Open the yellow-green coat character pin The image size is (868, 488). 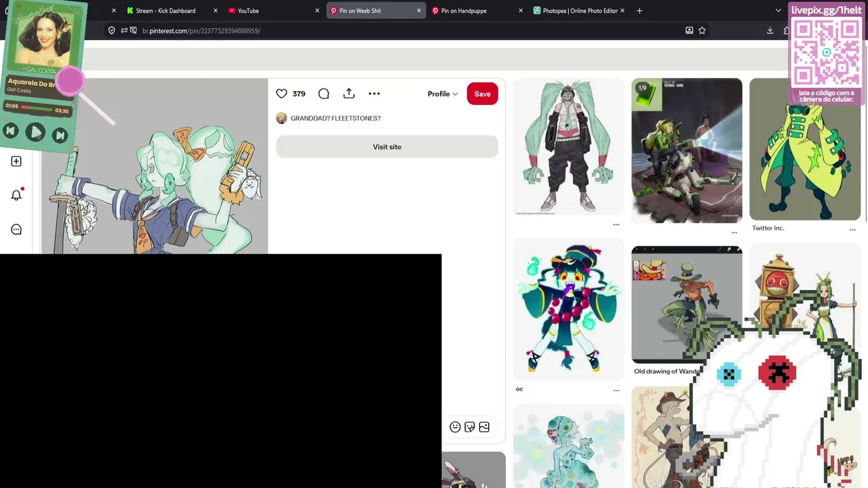[x=805, y=149]
